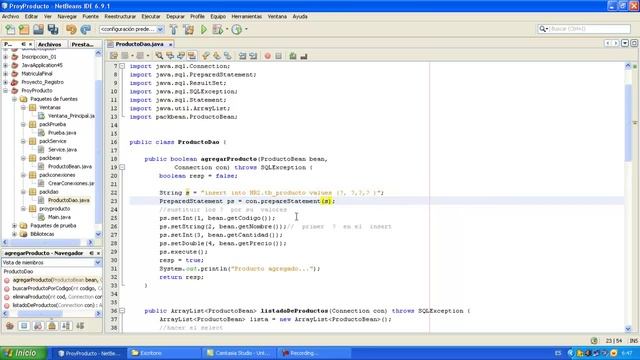The height and width of the screenshot is (360, 640).
Task: Expand the Bibliotecas node
Action: (14, 234)
